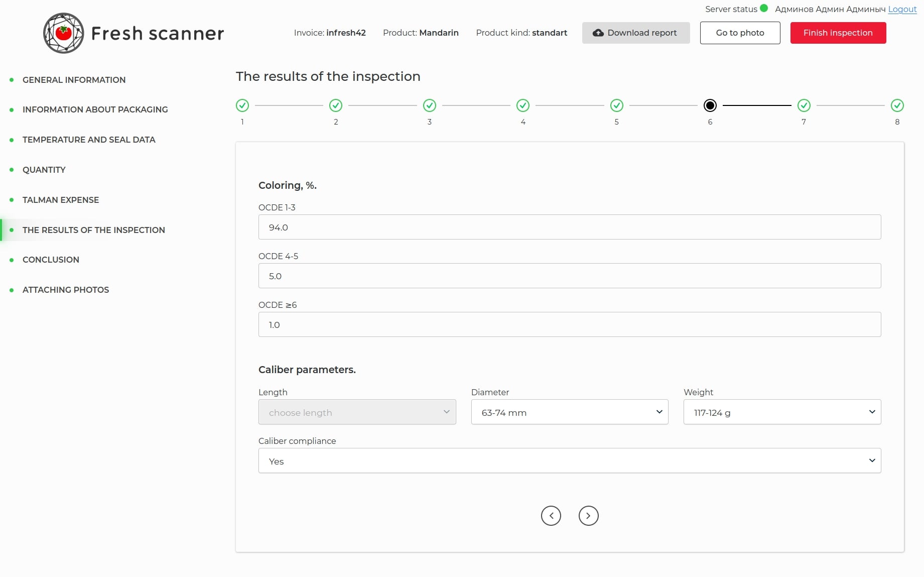924x577 pixels.
Task: Jump to step 8 checkmark in progress bar
Action: [x=897, y=105]
